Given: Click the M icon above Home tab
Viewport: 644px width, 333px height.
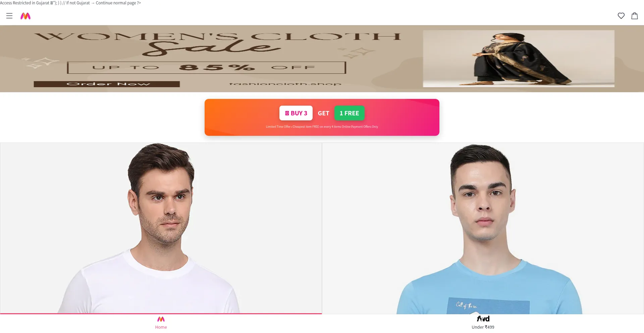Looking at the screenshot, I should tap(161, 319).
